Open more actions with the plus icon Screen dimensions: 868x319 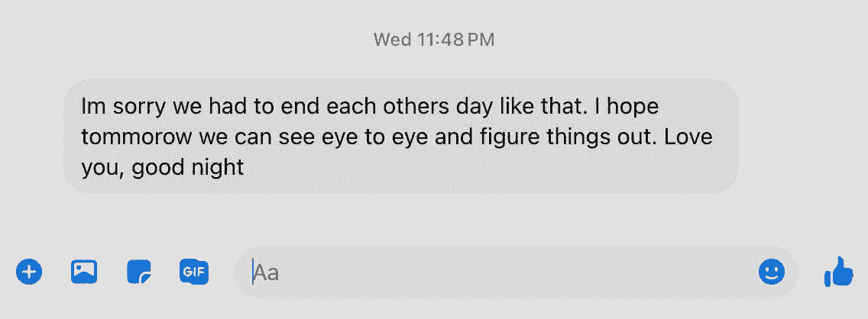click(x=29, y=272)
